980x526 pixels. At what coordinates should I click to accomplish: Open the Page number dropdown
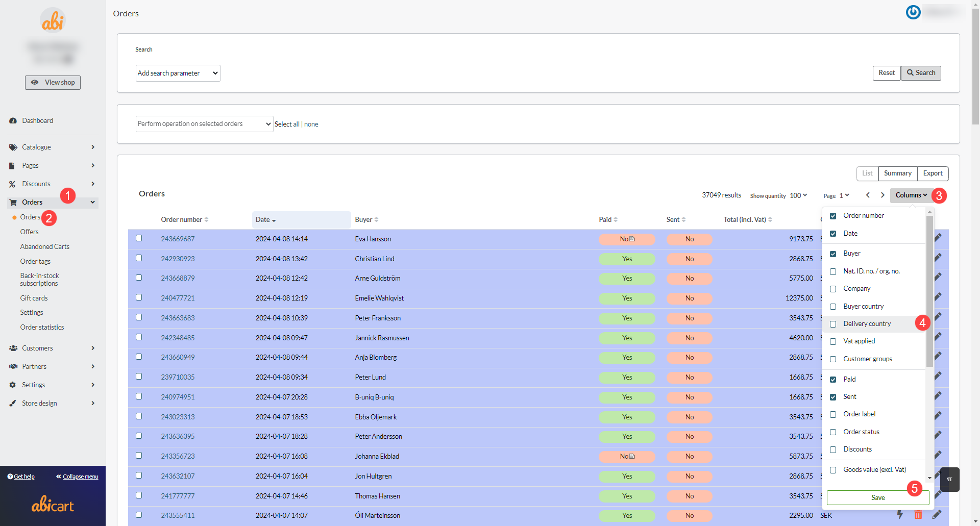844,195
